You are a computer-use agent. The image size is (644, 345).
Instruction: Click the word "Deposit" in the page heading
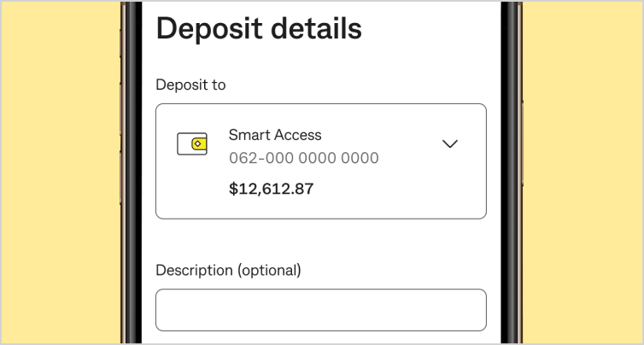pyautogui.click(x=209, y=28)
